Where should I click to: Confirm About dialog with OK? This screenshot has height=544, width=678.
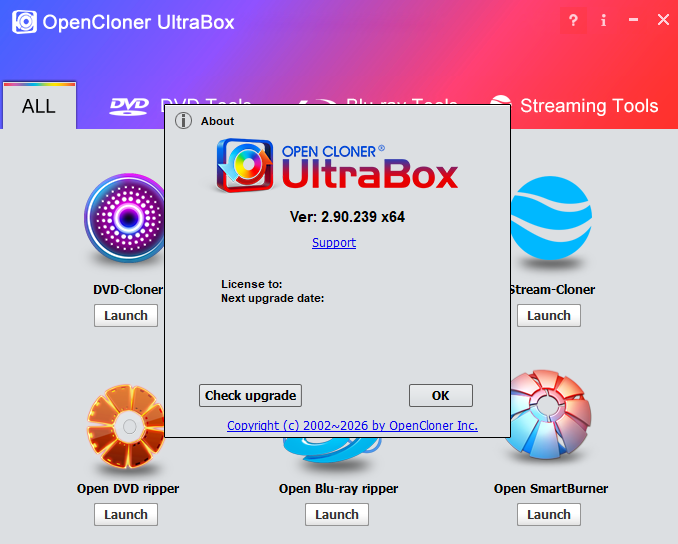441,396
